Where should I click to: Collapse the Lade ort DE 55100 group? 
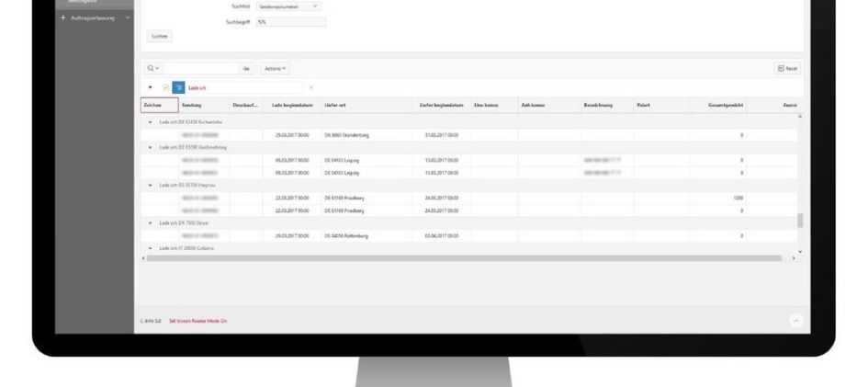[x=151, y=146]
